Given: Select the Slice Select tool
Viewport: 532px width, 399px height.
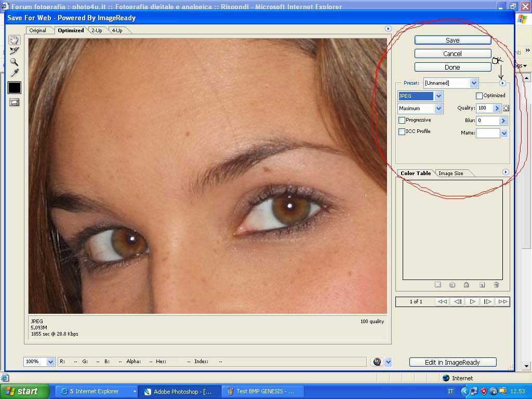Looking at the screenshot, I should [14, 51].
